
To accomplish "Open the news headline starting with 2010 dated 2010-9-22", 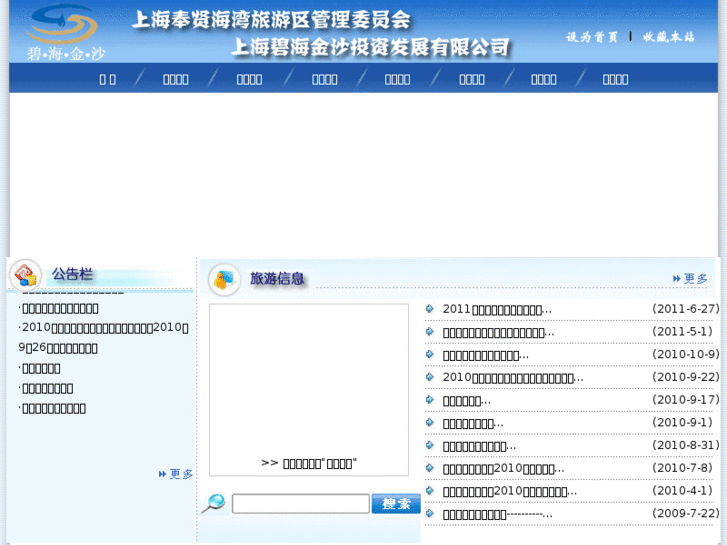I will (x=513, y=378).
